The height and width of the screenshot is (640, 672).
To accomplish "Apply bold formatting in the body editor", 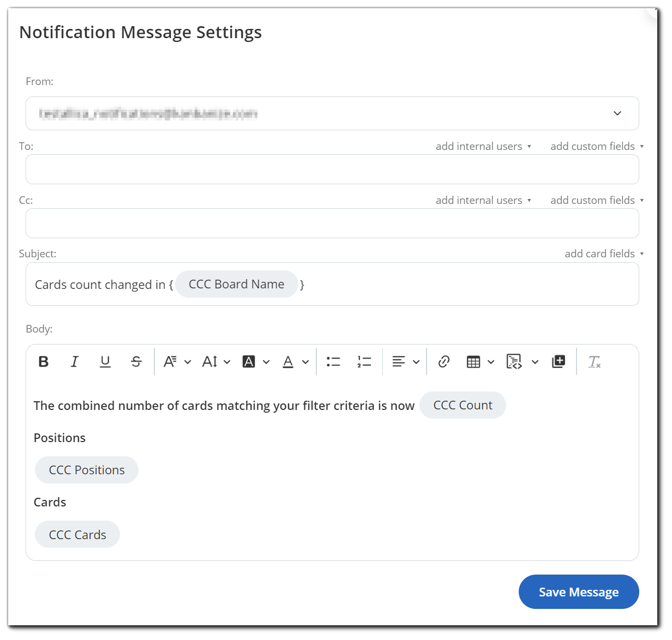I will click(x=44, y=361).
